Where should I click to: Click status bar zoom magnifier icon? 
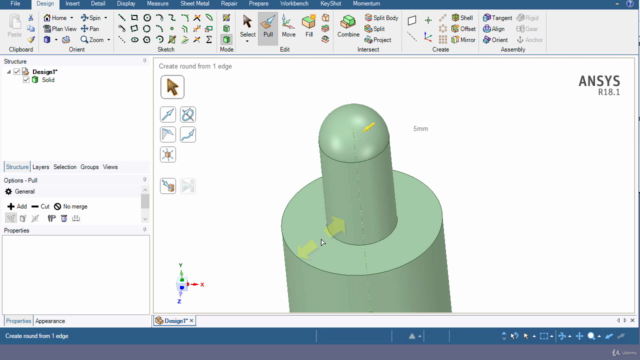click(591, 336)
